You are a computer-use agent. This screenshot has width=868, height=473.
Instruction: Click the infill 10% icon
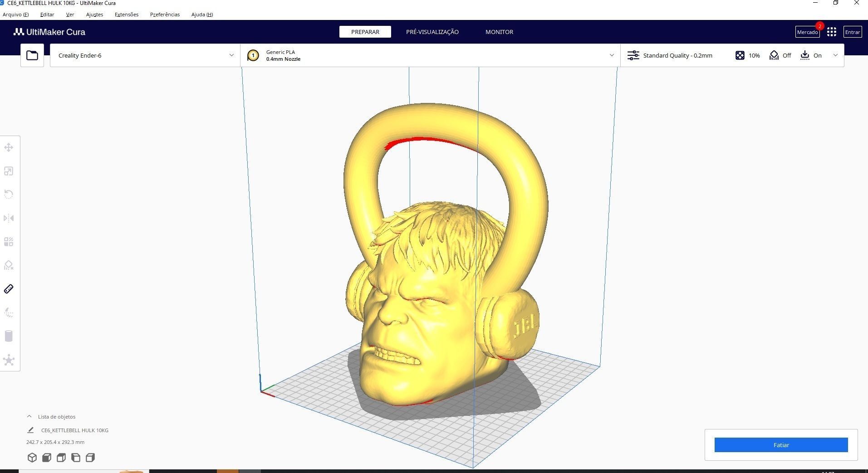coord(740,55)
